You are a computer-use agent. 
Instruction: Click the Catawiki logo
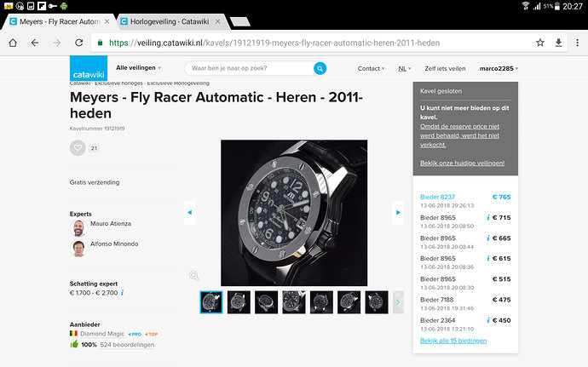[x=89, y=68]
